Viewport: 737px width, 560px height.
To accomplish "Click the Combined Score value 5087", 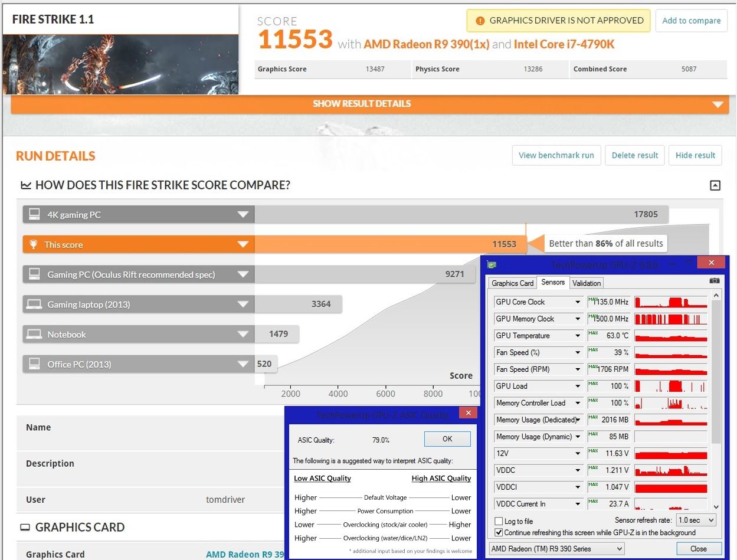I will [x=689, y=69].
